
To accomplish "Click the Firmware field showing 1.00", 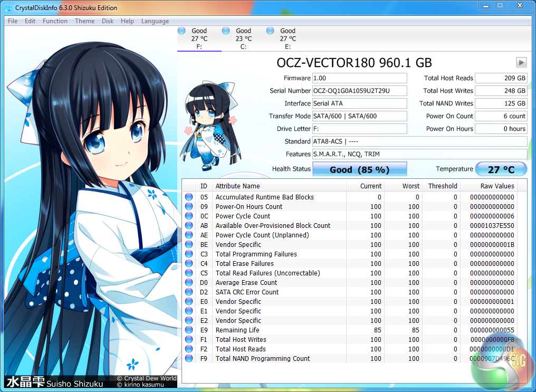I will click(360, 78).
